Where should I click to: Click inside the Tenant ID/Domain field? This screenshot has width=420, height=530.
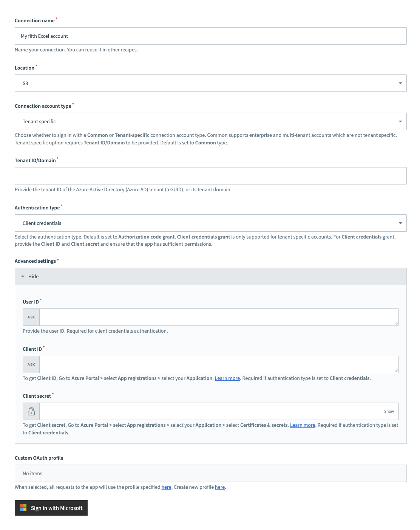(x=210, y=175)
